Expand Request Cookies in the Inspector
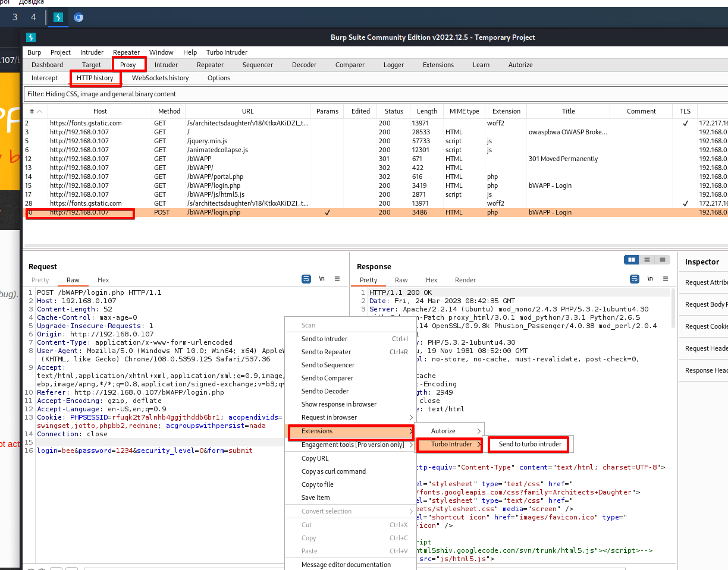The width and height of the screenshot is (728, 570). [x=706, y=326]
